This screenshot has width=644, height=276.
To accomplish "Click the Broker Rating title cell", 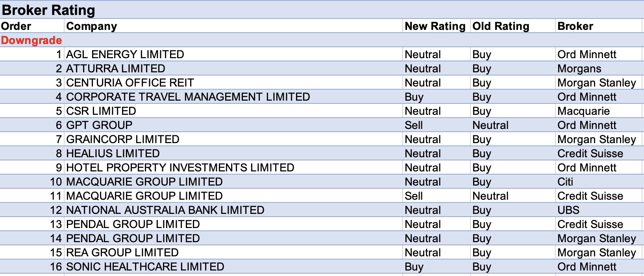I will point(48,10).
